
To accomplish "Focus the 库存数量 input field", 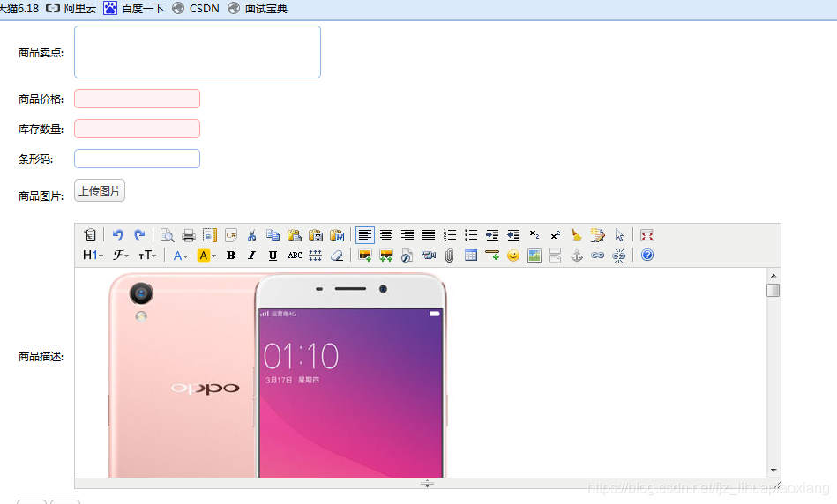I will [138, 129].
